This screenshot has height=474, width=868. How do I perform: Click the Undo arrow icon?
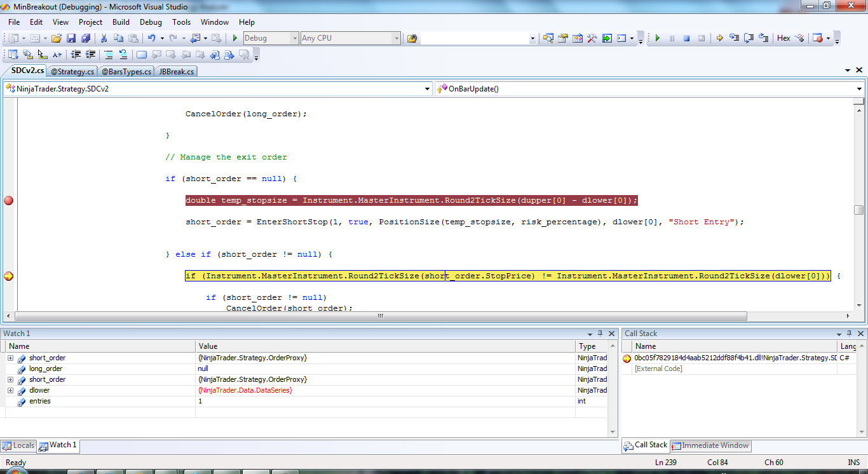point(152,38)
